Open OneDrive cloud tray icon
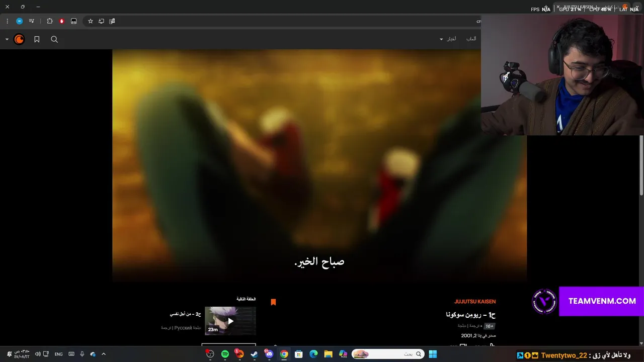The image size is (644, 362). click(93, 354)
